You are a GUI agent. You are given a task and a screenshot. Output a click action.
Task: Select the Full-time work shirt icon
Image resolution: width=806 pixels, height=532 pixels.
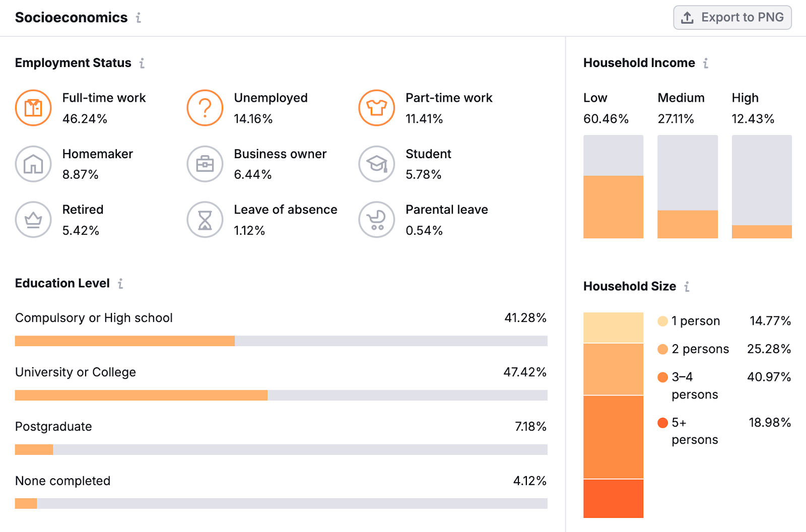(33, 108)
